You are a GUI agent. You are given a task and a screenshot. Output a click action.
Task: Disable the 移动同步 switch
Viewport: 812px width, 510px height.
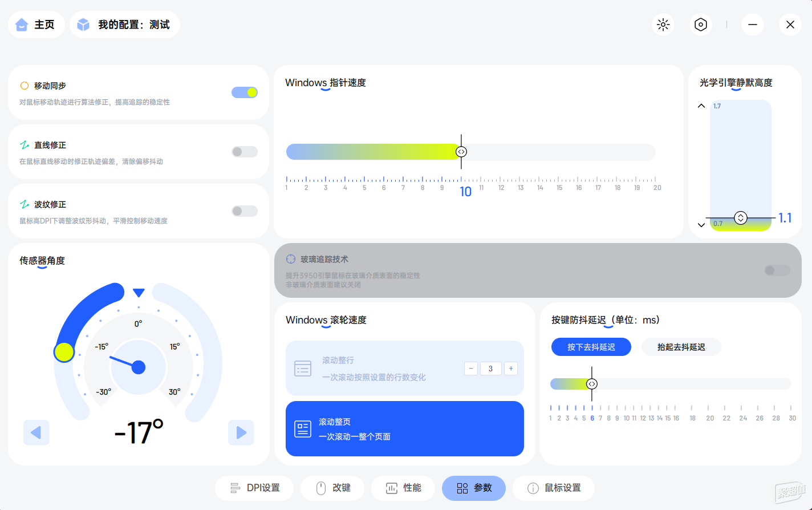[245, 92]
